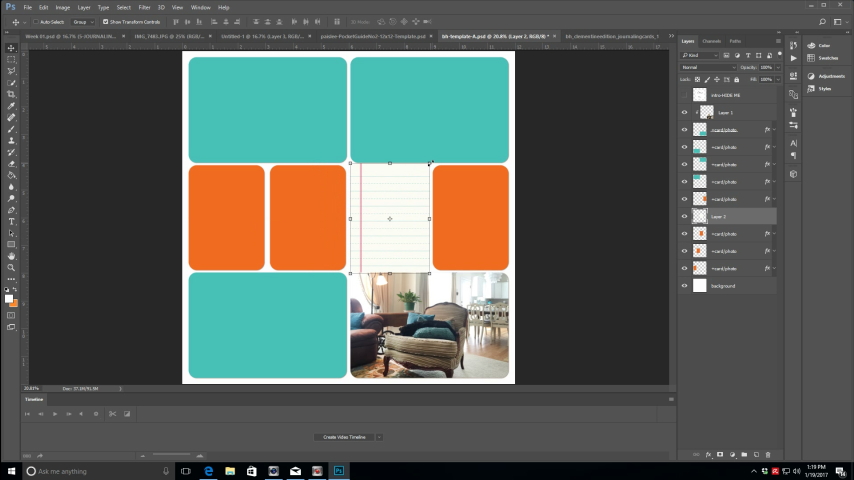Open the Image menu
Image resolution: width=854 pixels, height=480 pixels.
point(63,8)
